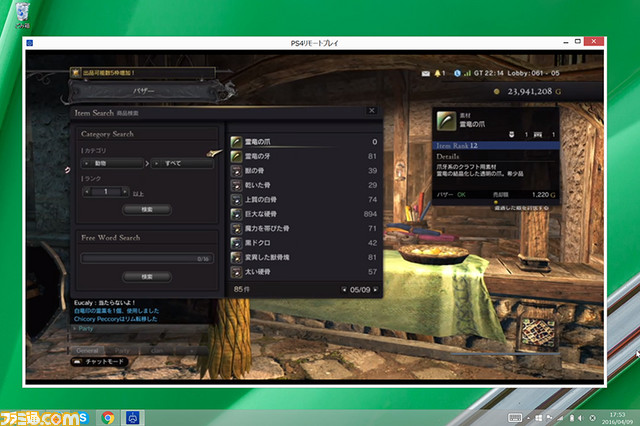Go to previous results page arrow
Image resolution: width=640 pixels, height=426 pixels.
344,290
